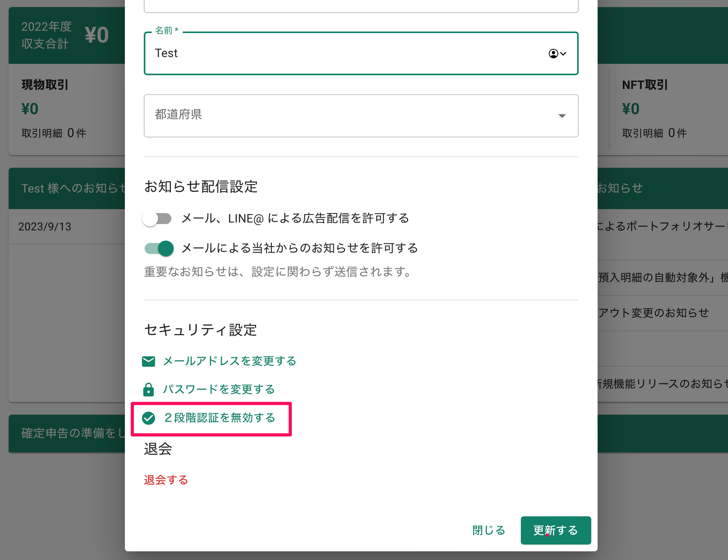Image resolution: width=728 pixels, height=560 pixels.
Task: Click the checkmark icon beside two-factor authentication
Action: click(x=149, y=418)
